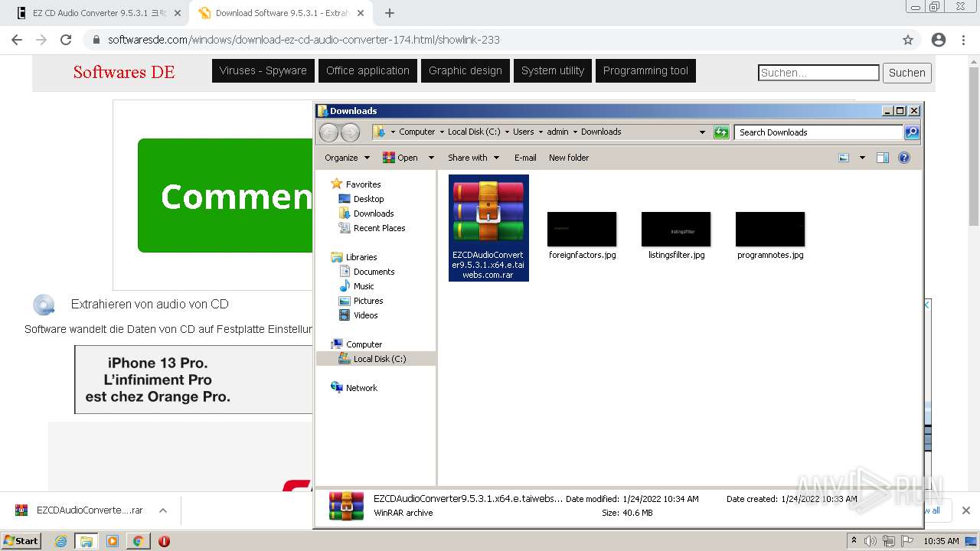Expand the Open button dropdown arrow

tap(431, 158)
